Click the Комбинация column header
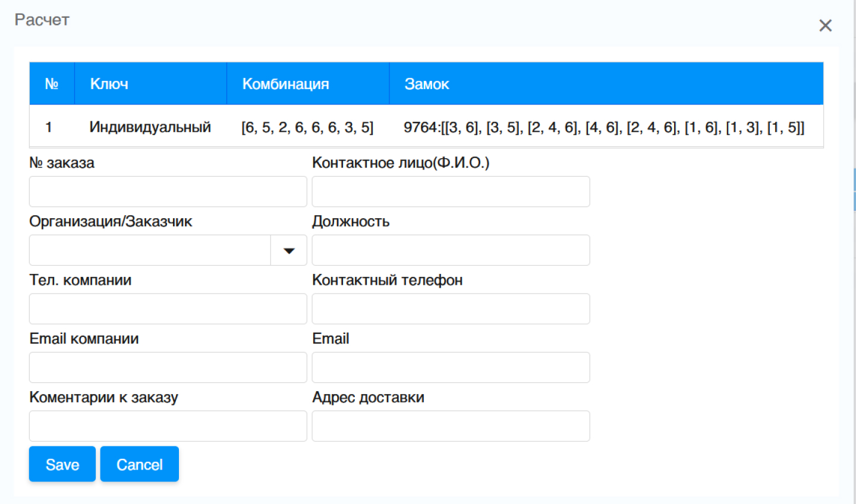 pyautogui.click(x=285, y=84)
